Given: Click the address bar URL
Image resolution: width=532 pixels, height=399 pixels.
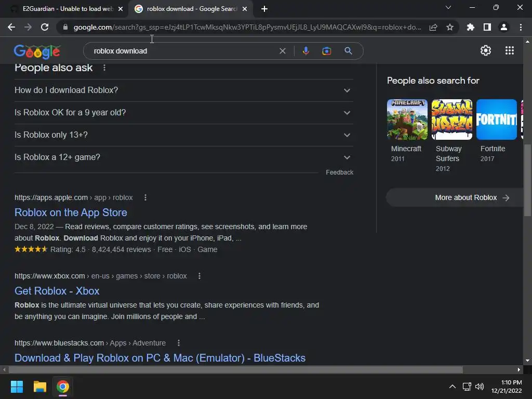Looking at the screenshot, I should 247,27.
